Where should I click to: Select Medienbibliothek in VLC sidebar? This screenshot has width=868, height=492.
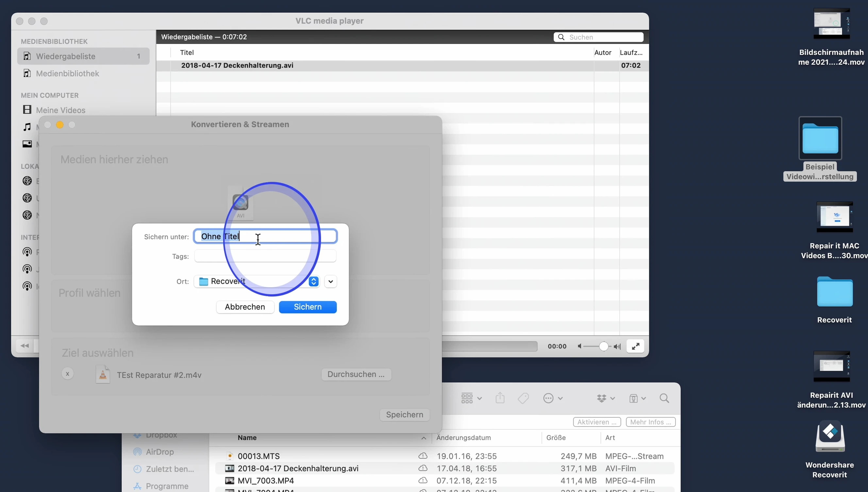68,73
